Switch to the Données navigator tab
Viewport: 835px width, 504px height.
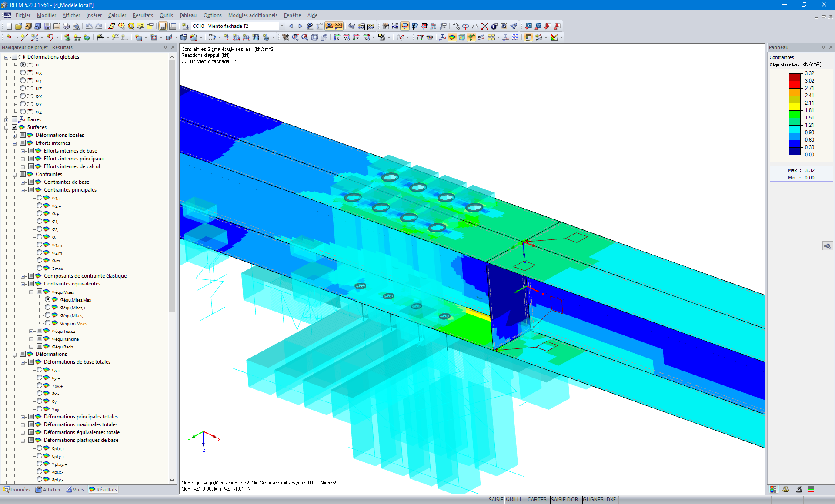coord(17,490)
